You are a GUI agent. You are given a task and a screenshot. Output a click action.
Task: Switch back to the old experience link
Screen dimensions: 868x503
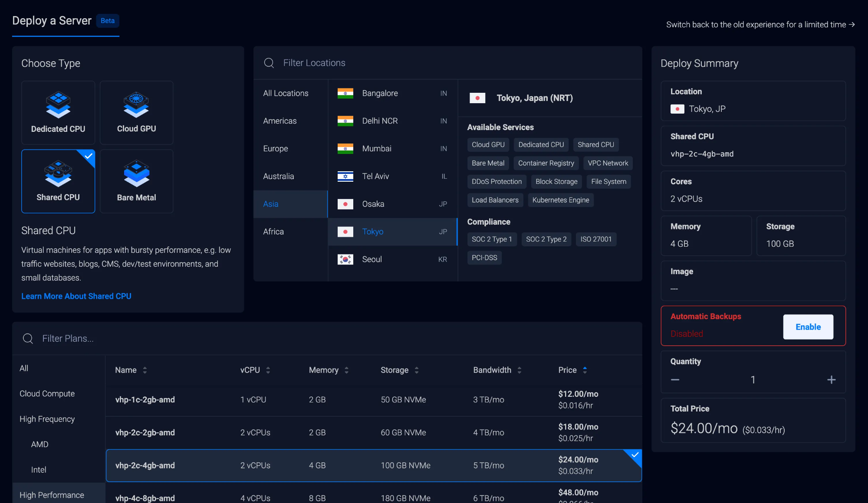(760, 25)
